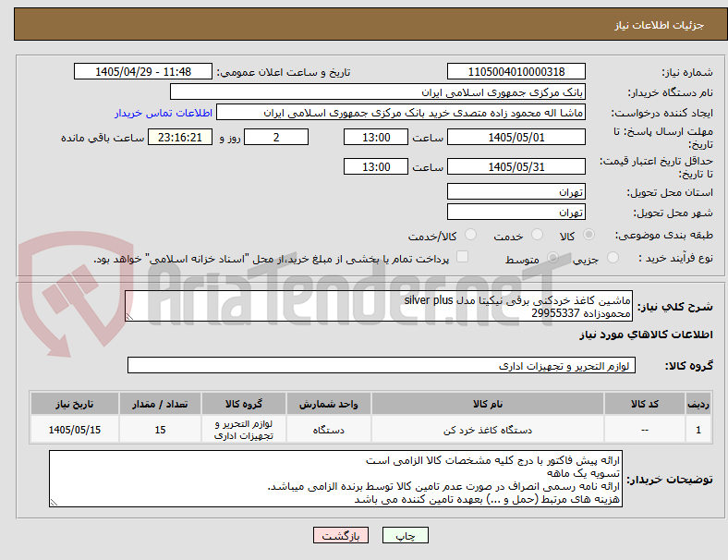
Task: Click the response deadline date 1405/05/01
Action: coord(516,138)
